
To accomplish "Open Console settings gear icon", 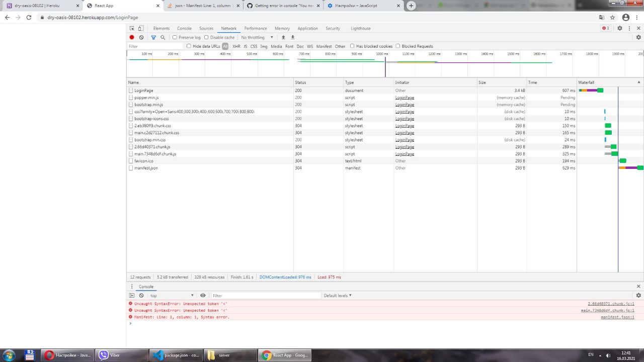I will tap(638, 296).
